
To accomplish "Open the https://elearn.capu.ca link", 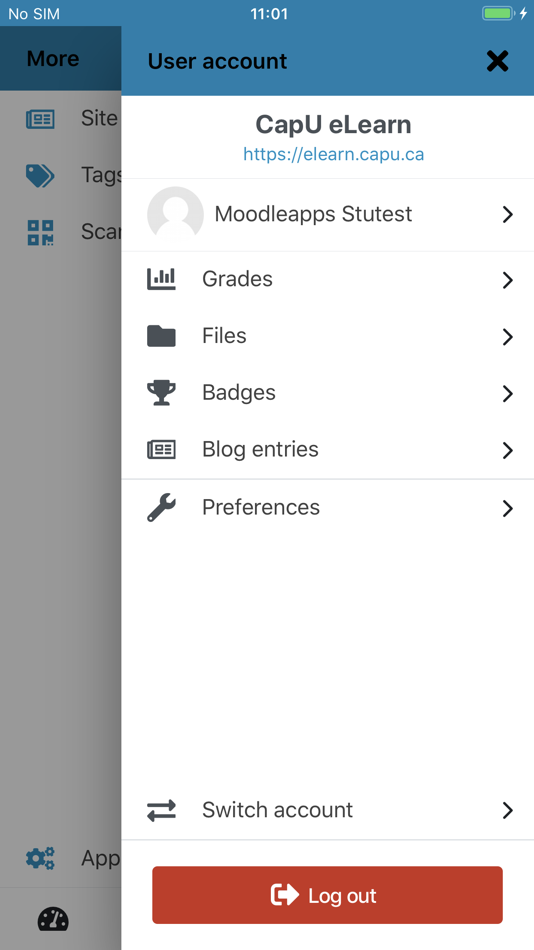I will pyautogui.click(x=333, y=154).
